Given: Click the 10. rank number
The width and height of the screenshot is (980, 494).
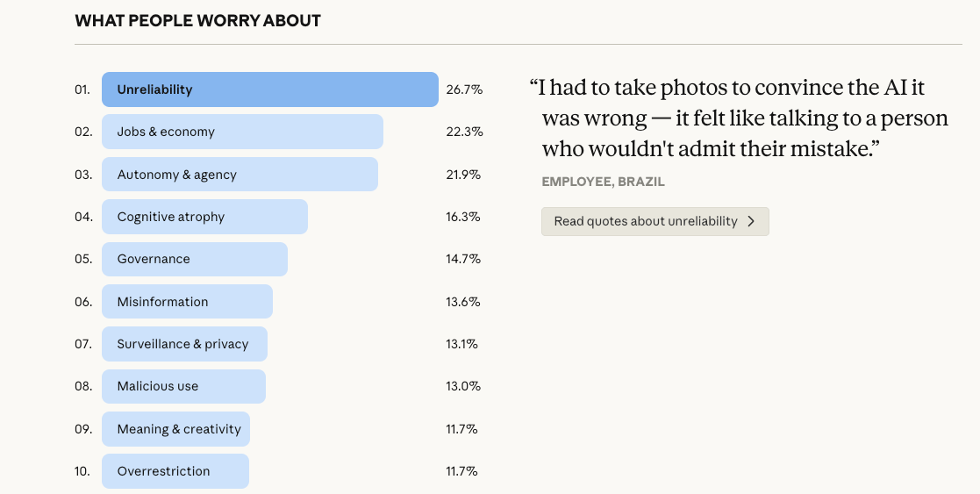Looking at the screenshot, I should pos(82,471).
